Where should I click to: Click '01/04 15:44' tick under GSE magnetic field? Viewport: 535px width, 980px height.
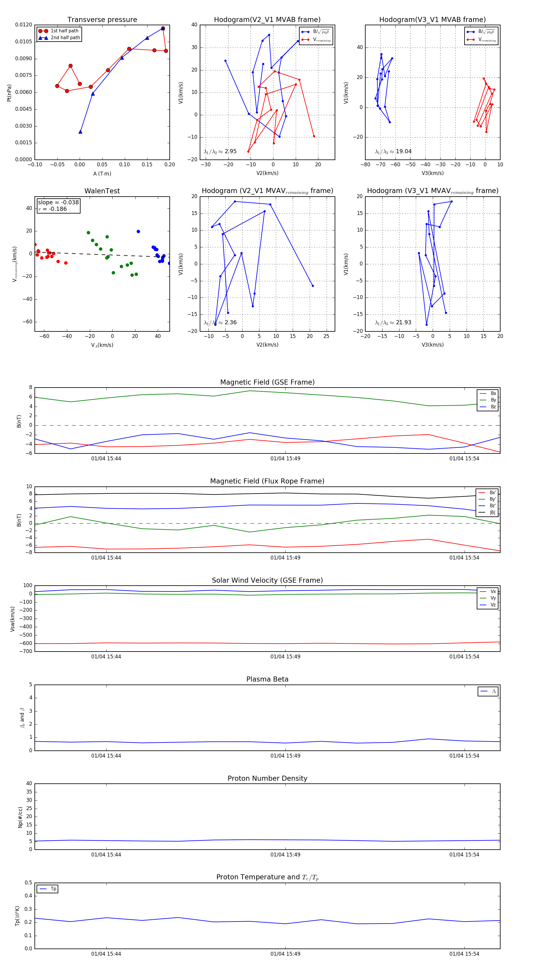coord(106,459)
